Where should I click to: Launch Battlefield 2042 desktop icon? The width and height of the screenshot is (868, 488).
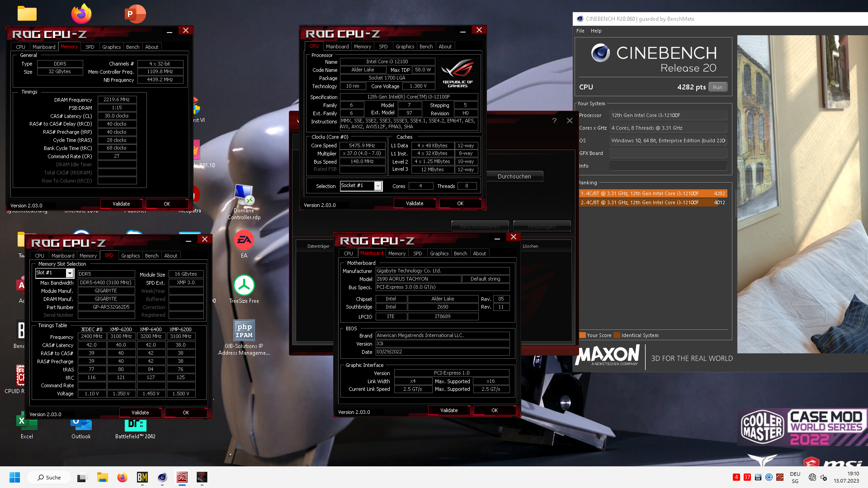point(135,428)
